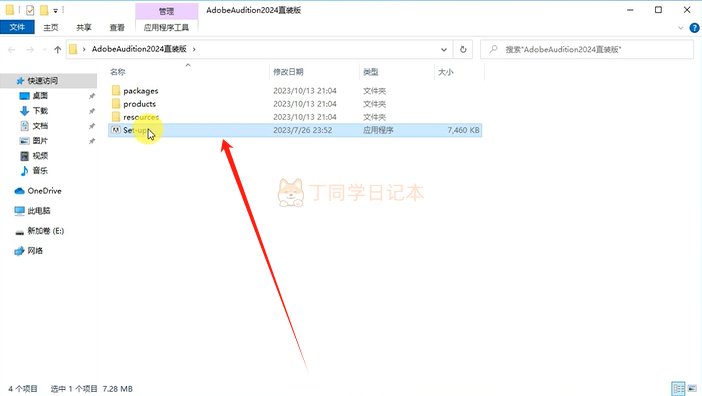702x396 pixels.
Task: Expand the address bar history dropdown
Action: 444,49
